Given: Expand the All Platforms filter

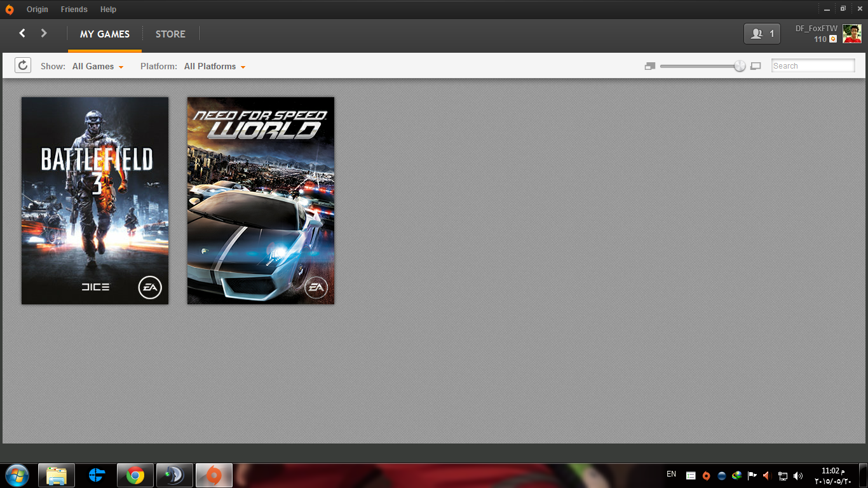Looking at the screenshot, I should coord(215,66).
